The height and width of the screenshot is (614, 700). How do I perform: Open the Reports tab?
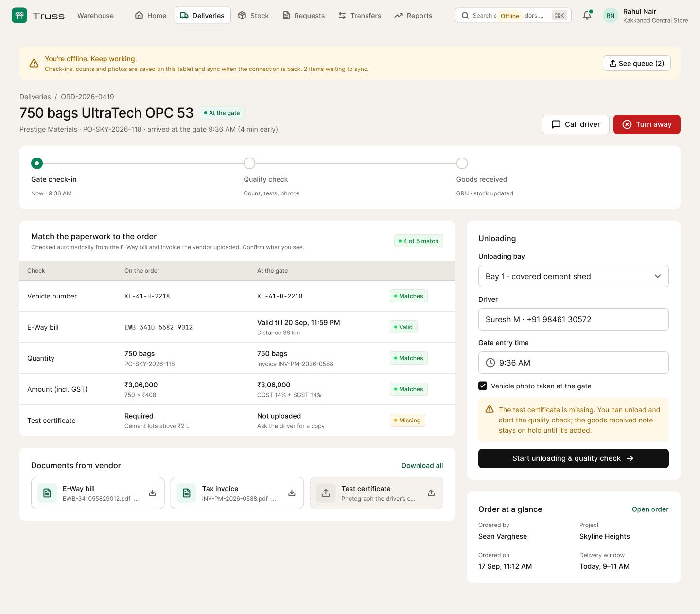click(413, 16)
